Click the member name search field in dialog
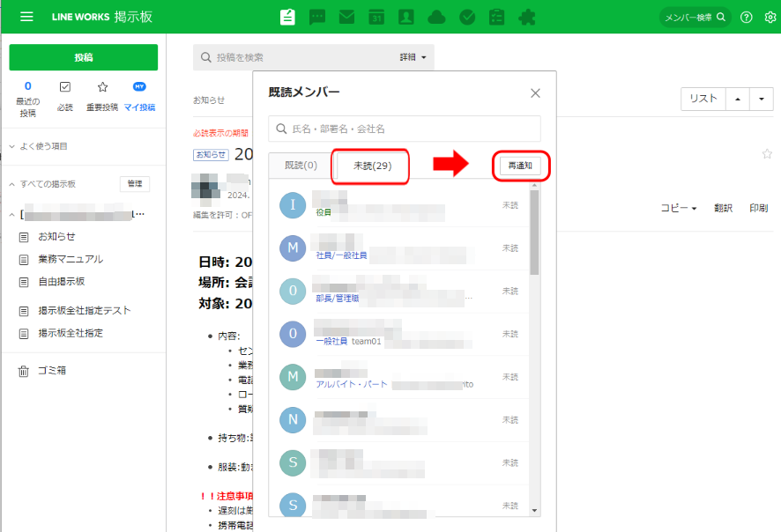Viewport: 781px width, 532px height. [405, 129]
